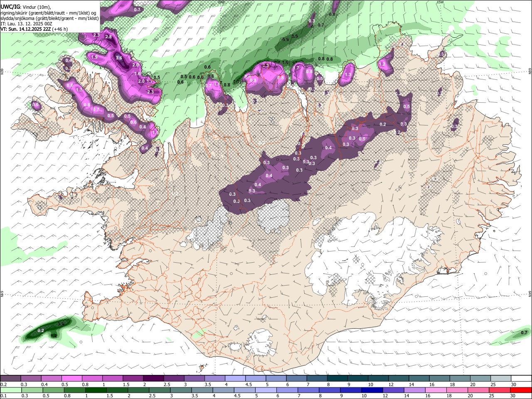Pick the 7 swatch in the lower rain legend

pos(308,390)
